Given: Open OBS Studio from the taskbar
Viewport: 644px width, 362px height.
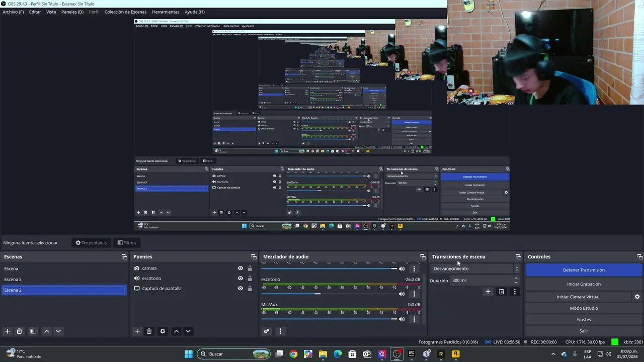Looking at the screenshot, I should (397, 354).
